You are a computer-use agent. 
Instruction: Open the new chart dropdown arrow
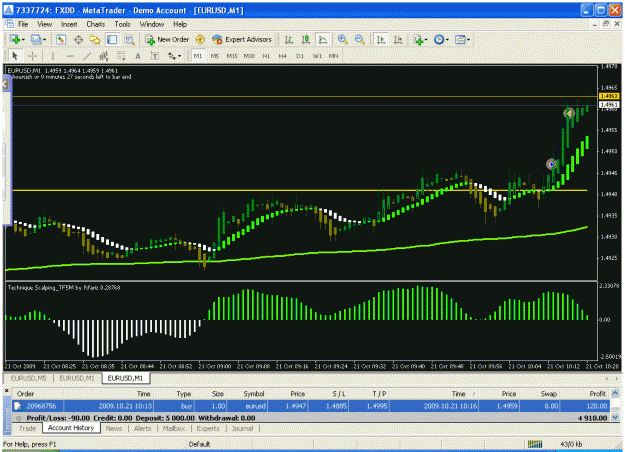point(23,39)
